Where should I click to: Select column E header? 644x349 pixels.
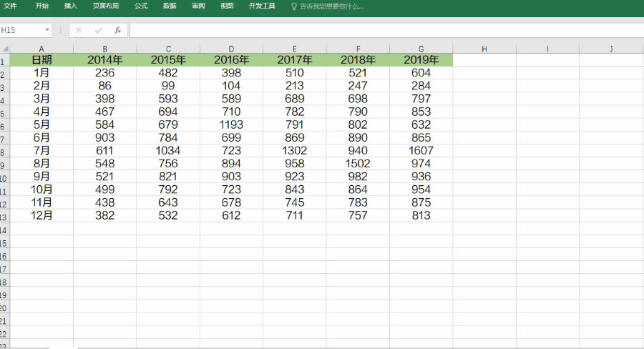click(295, 49)
